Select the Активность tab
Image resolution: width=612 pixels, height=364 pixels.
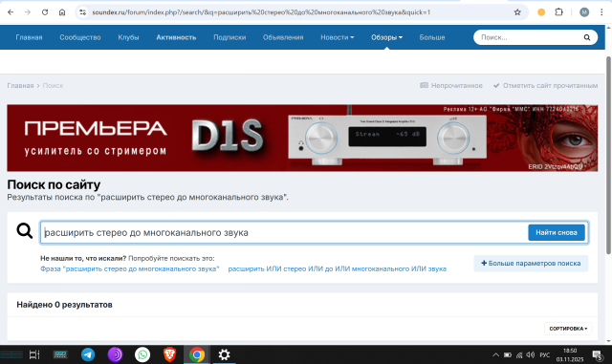[176, 37]
